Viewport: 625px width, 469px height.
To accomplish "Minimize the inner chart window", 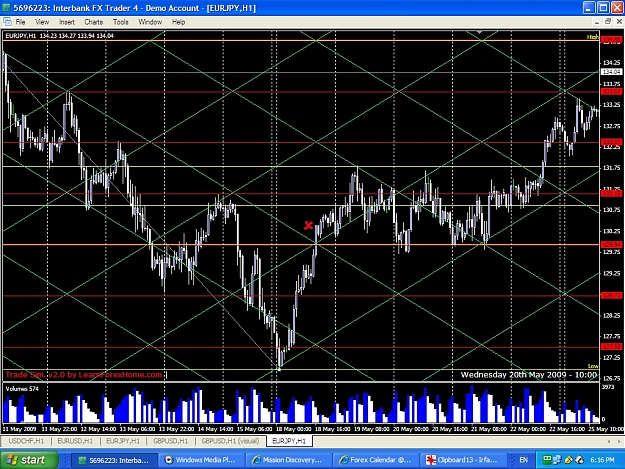I will 597,22.
